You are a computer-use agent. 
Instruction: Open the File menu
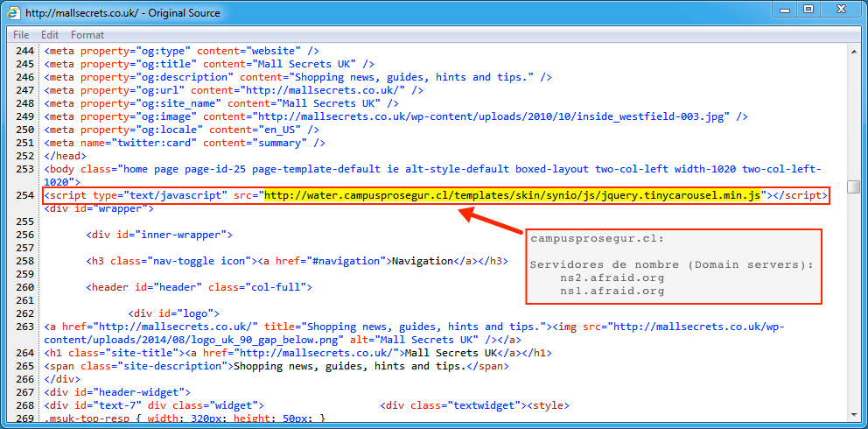tap(21, 35)
